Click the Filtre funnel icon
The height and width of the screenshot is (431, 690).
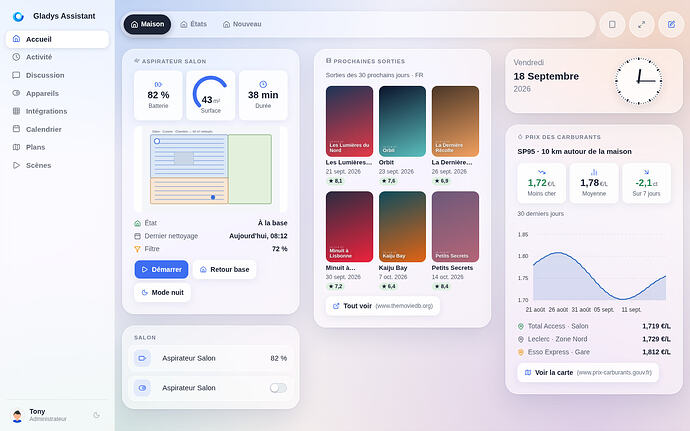point(137,249)
